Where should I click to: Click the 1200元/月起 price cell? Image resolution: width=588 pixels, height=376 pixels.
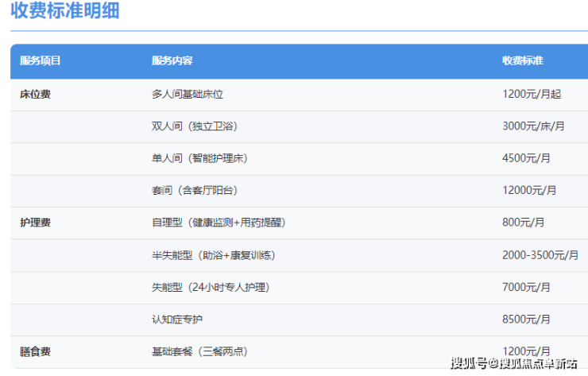click(x=532, y=94)
